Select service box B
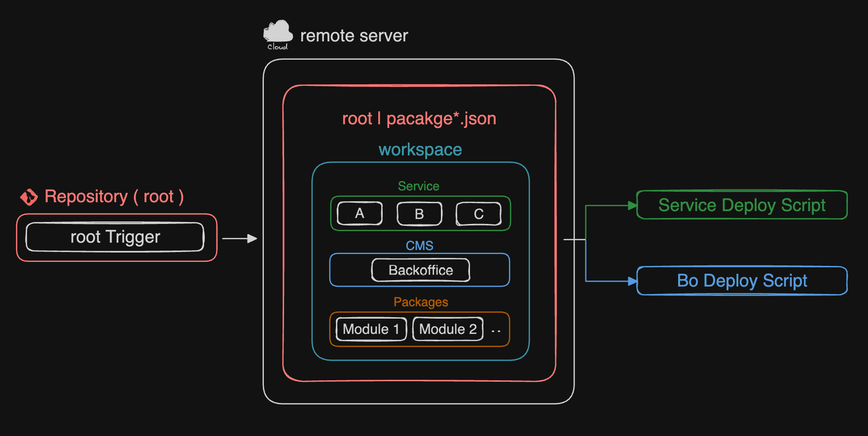The image size is (868, 436). pos(419,214)
